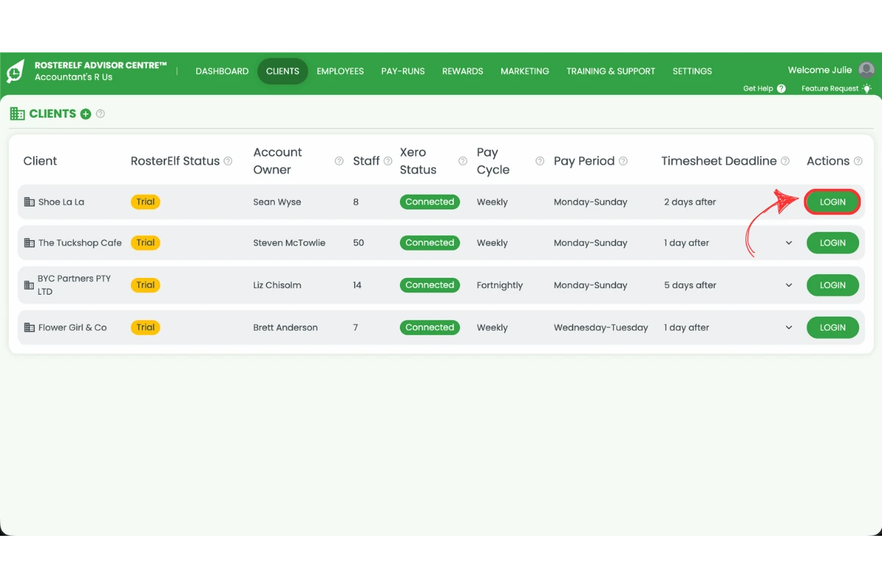Click account owner Sean Wyse
The height and width of the screenshot is (588, 882).
pos(277,202)
